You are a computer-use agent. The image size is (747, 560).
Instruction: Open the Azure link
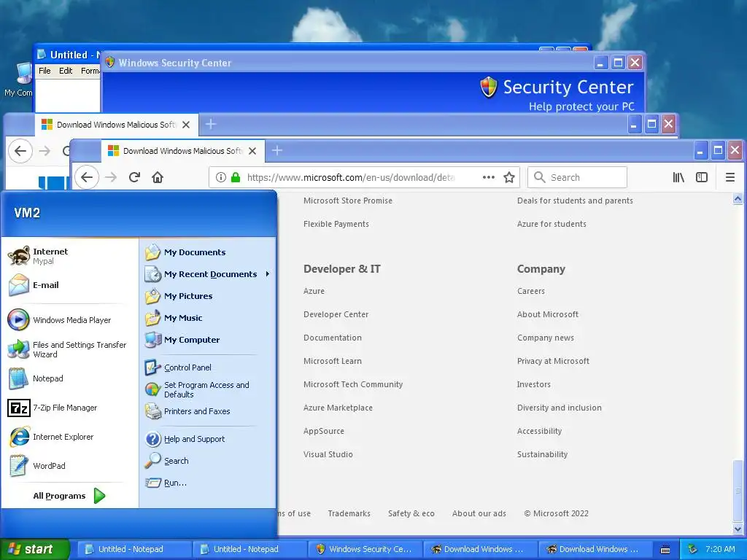[314, 291]
